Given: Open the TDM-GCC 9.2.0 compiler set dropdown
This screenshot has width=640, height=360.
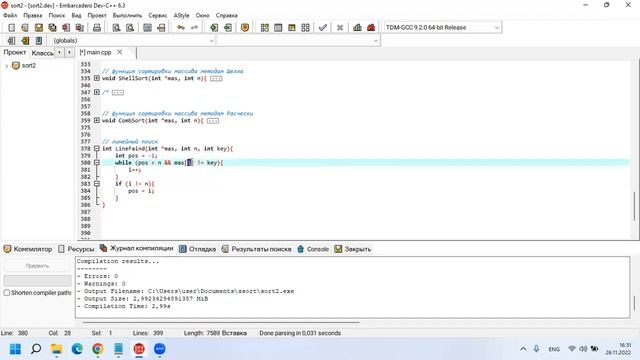Looking at the screenshot, I should point(496,27).
